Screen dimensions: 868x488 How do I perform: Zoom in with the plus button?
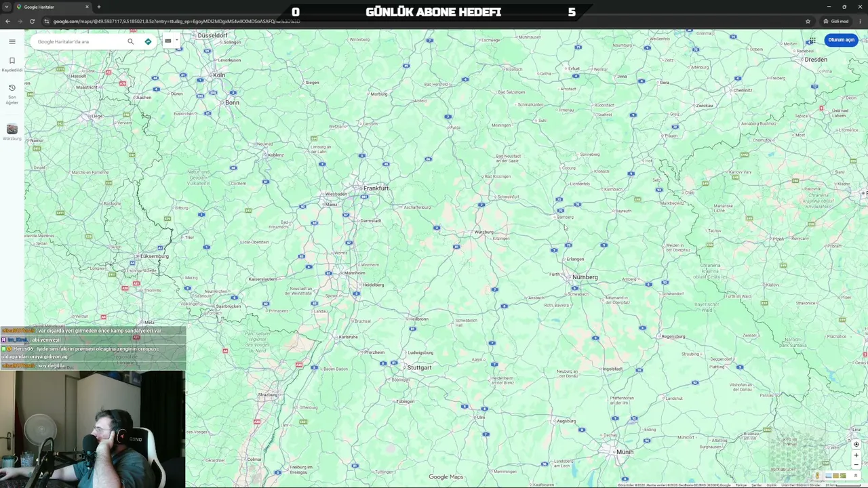click(856, 455)
